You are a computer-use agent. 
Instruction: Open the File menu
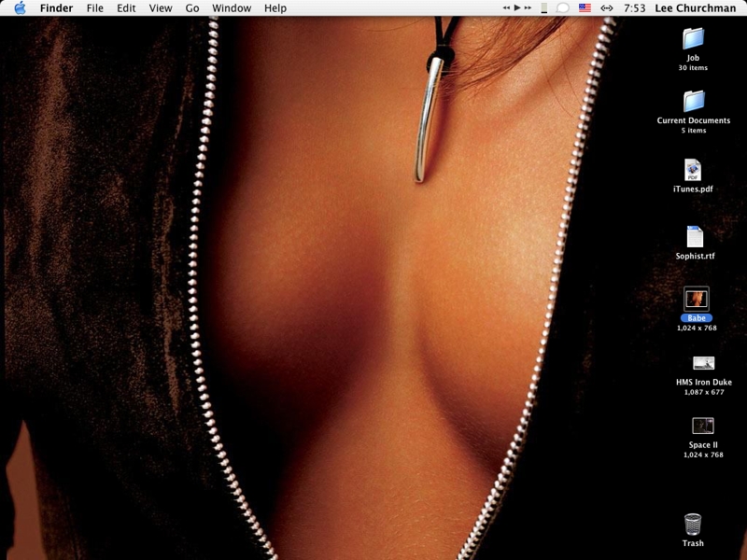(x=95, y=8)
